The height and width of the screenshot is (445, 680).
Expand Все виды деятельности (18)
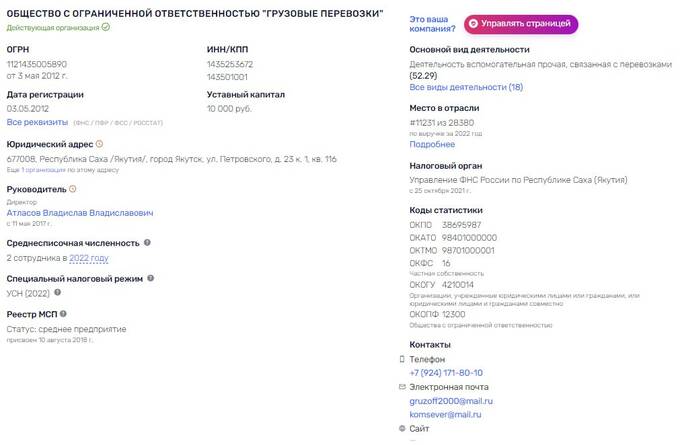point(466,87)
